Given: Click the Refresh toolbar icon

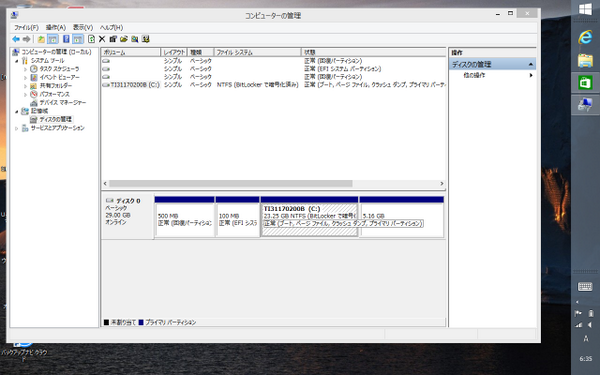Looking at the screenshot, I should point(91,39).
